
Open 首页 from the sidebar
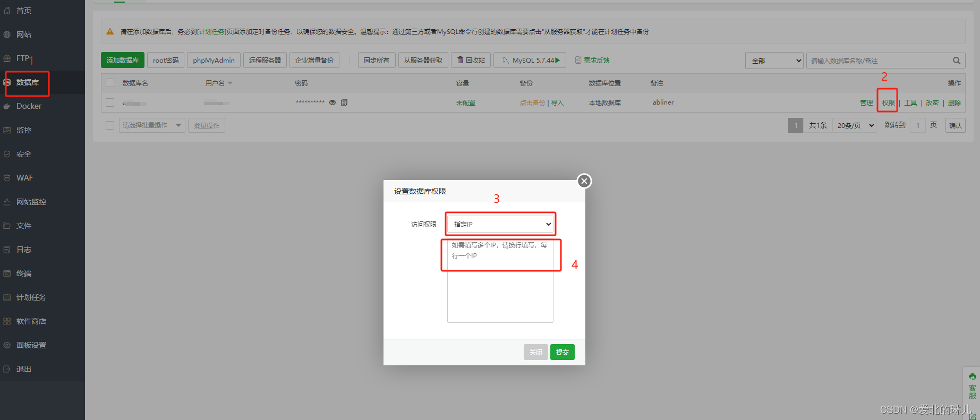pos(23,11)
